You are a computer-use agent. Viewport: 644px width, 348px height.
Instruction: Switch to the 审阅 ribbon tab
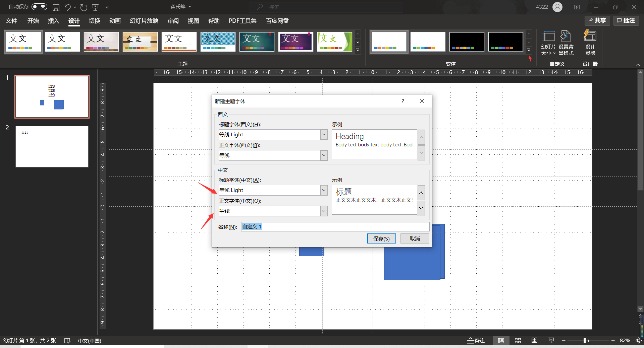pyautogui.click(x=173, y=21)
